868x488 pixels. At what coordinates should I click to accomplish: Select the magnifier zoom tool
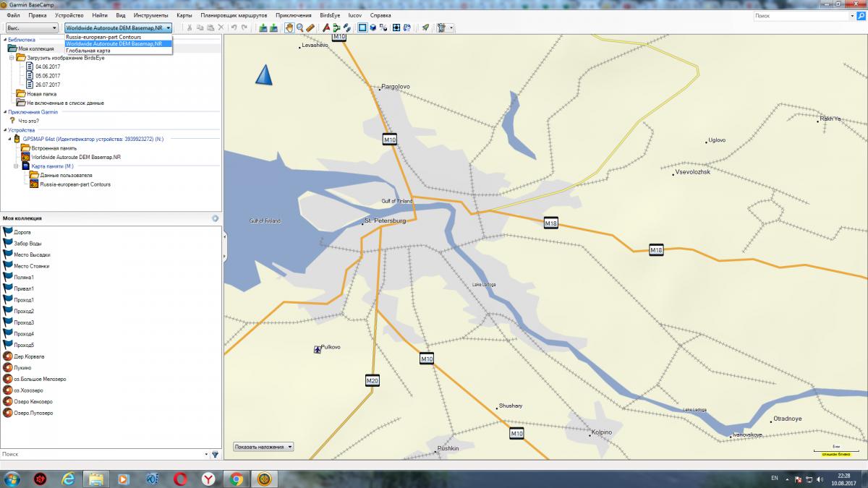click(x=299, y=27)
